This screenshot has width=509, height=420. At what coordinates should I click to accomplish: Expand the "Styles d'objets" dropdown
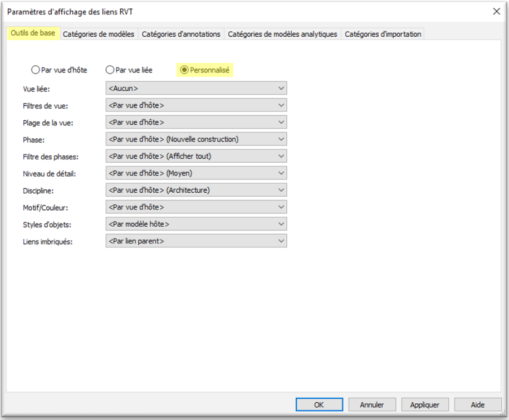pyautogui.click(x=196, y=224)
